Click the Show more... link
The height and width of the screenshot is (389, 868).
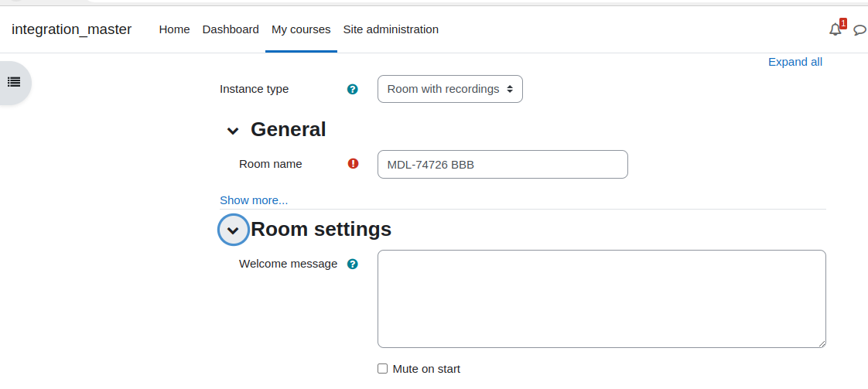click(254, 200)
